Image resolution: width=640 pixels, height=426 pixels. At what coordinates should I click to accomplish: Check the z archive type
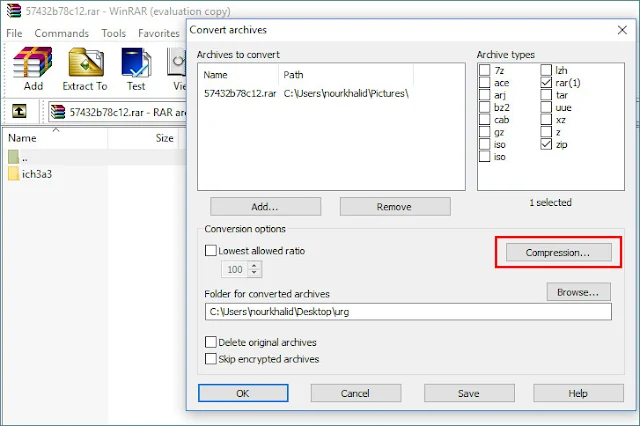point(546,132)
